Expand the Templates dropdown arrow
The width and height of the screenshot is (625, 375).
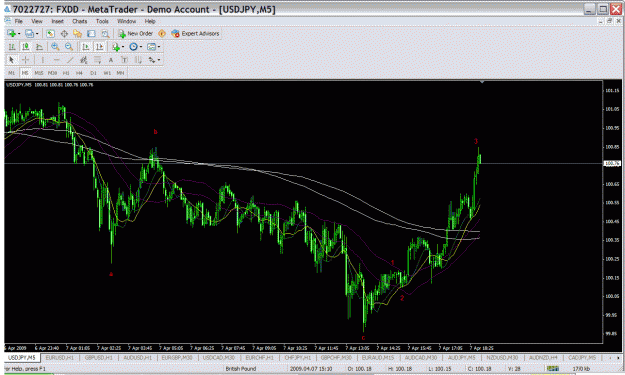tap(159, 47)
